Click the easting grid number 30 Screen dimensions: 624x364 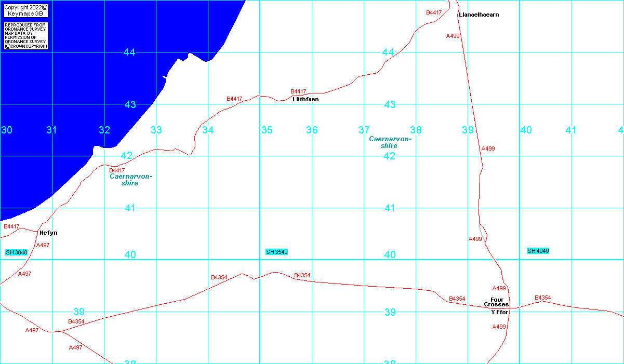click(6, 130)
